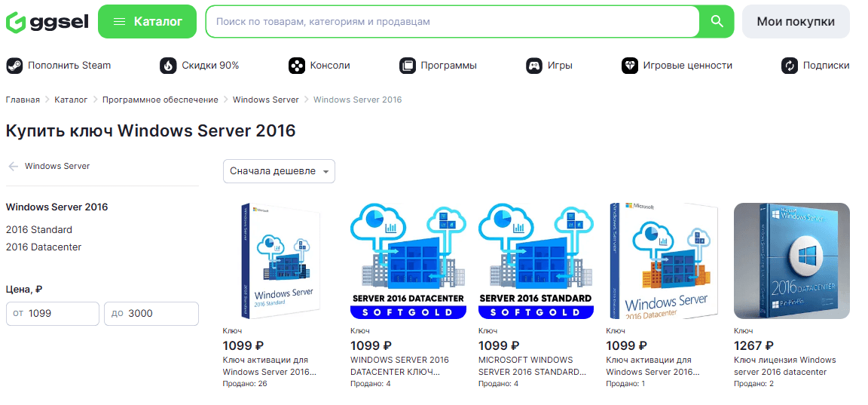
Task: Navigate to Главная breadcrumb
Action: point(23,100)
